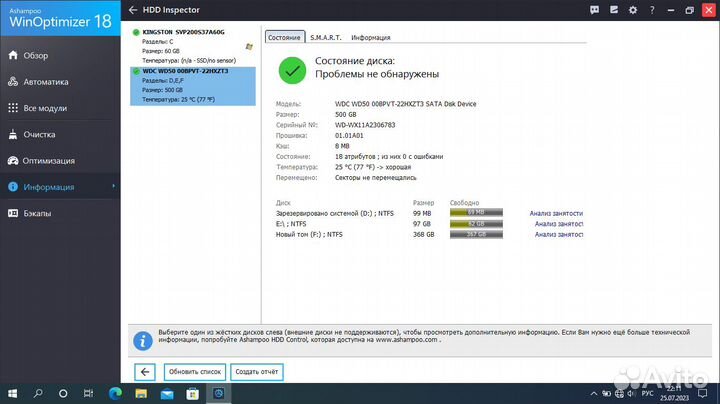720x404 pixels.
Task: Click temperature value 25 °C хорошая
Action: pyautogui.click(x=373, y=167)
